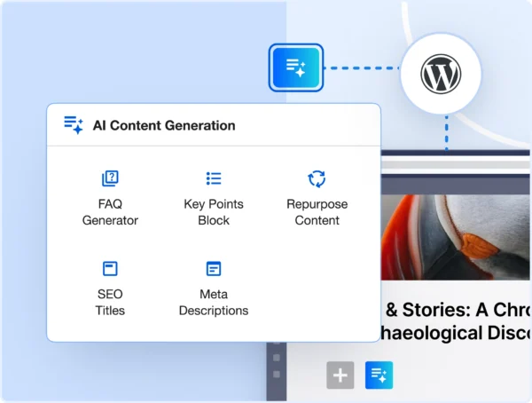The image size is (532, 403).
Task: Open the puffin featured image
Action: 456,235
